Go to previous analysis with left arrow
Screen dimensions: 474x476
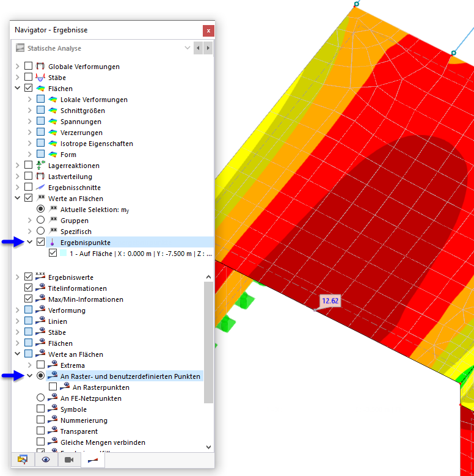[198, 48]
